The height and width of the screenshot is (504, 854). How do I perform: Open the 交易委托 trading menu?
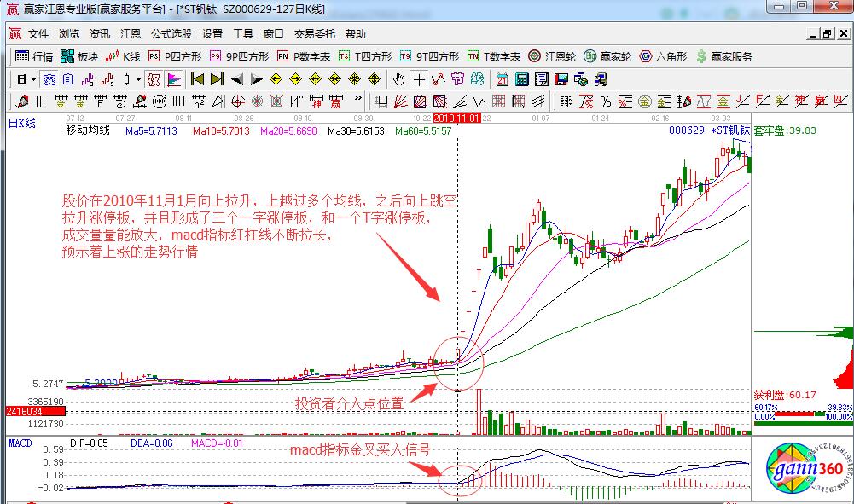click(312, 34)
